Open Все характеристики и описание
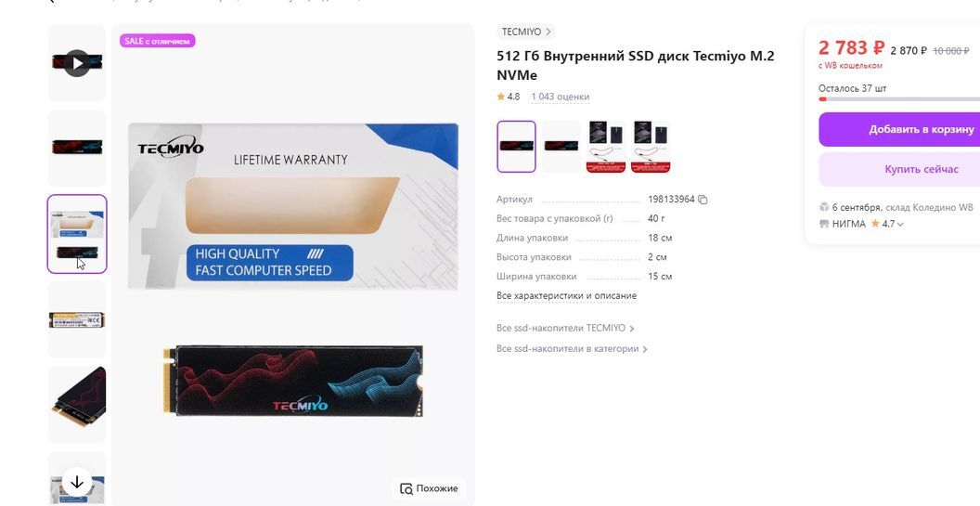The image size is (980, 506). 566,296
